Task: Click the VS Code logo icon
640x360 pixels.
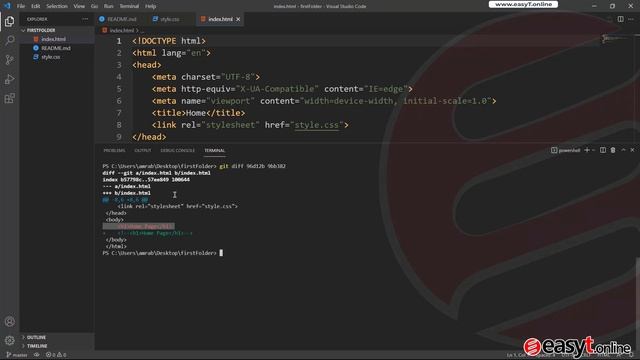Action: (7, 6)
